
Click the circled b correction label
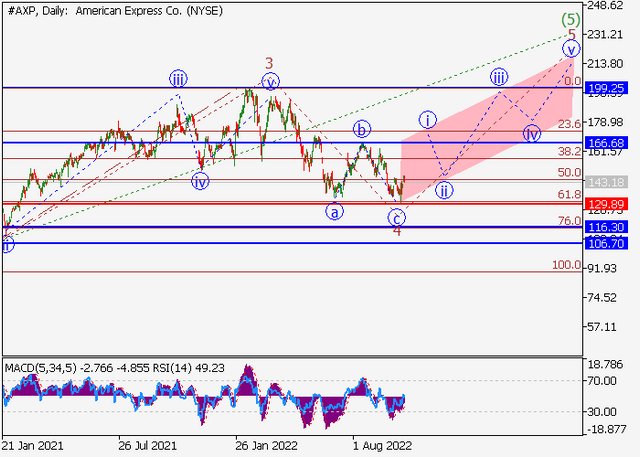(362, 129)
